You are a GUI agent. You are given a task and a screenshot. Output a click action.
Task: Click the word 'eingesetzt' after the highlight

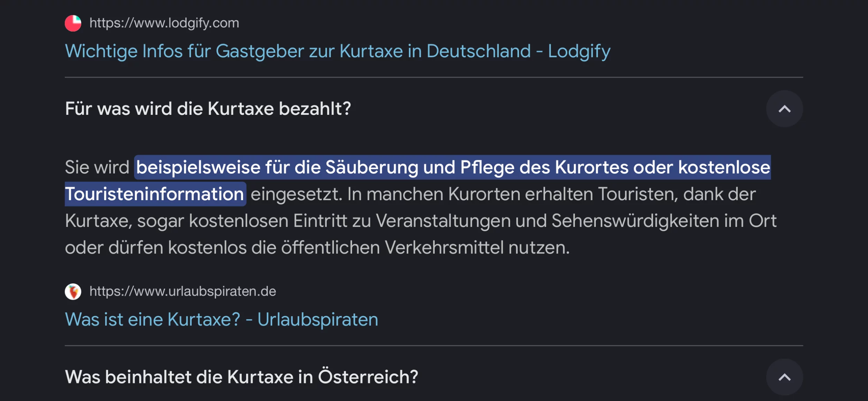[296, 194]
